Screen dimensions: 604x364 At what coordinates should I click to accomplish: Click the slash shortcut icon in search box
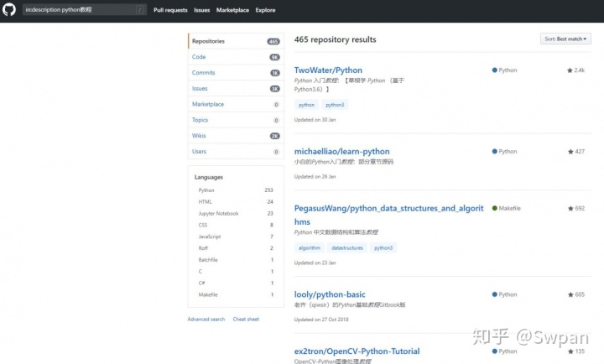pyautogui.click(x=140, y=9)
